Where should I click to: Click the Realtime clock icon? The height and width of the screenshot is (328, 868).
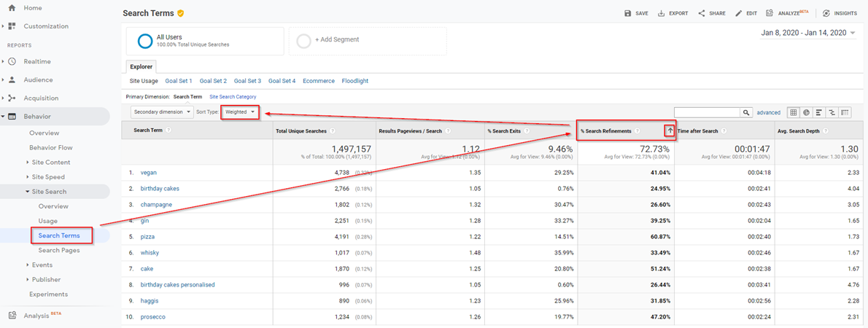click(x=12, y=61)
